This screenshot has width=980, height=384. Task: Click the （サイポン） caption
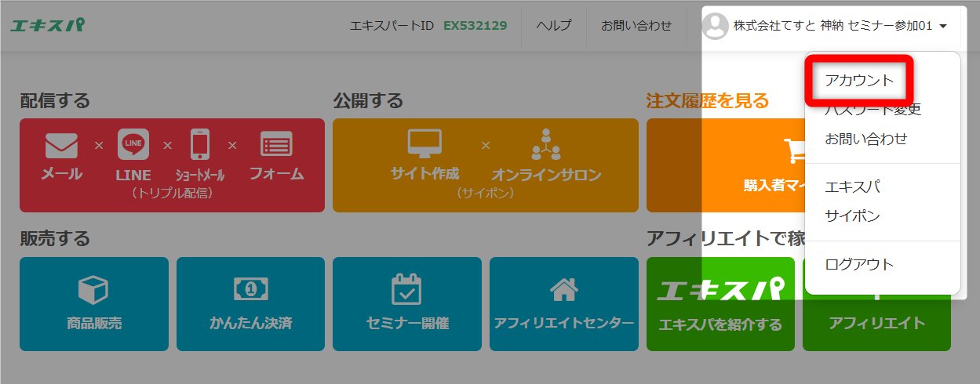[x=486, y=192]
